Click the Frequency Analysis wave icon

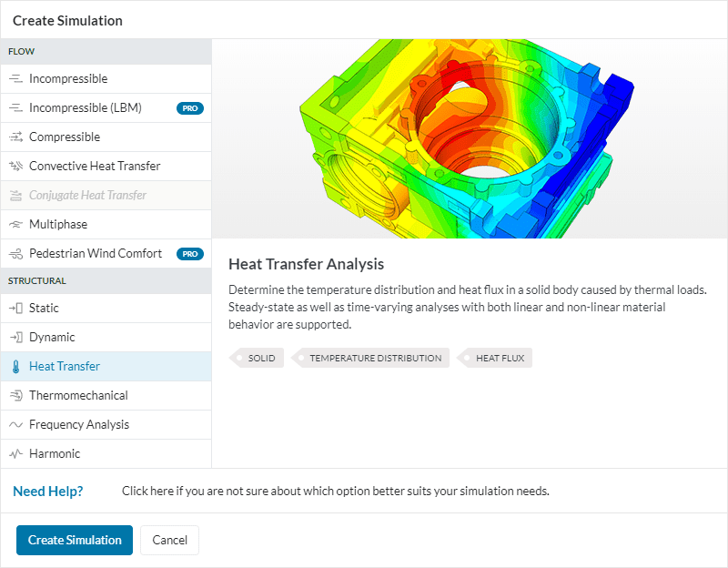(x=15, y=425)
